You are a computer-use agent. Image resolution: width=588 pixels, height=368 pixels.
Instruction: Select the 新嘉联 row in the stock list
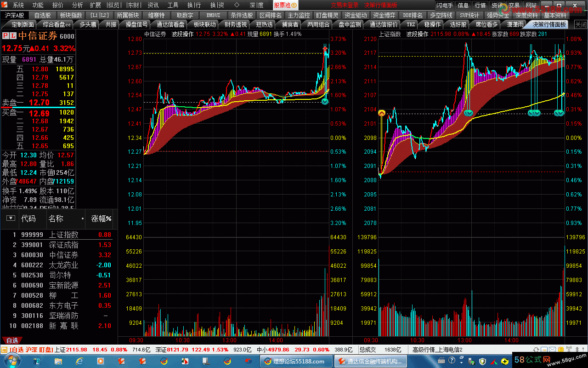tap(59, 326)
